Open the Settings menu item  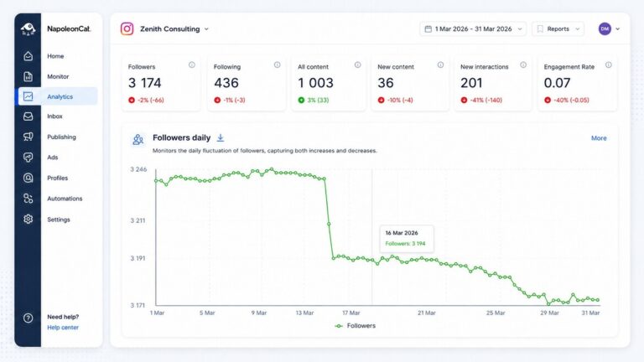(59, 220)
